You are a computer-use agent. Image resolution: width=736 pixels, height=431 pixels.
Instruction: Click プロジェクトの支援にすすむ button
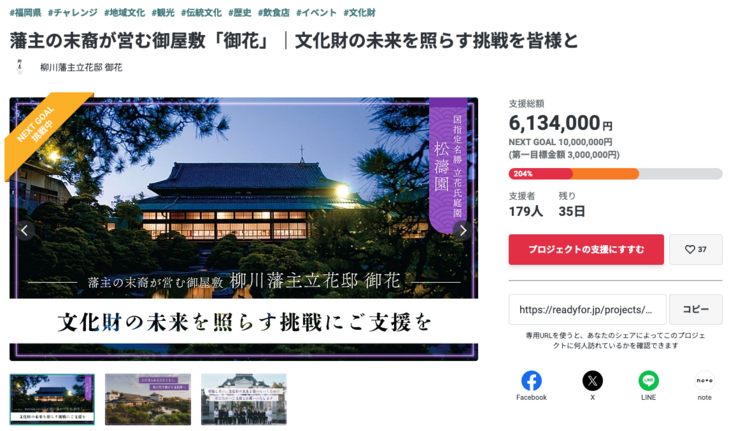[586, 249]
